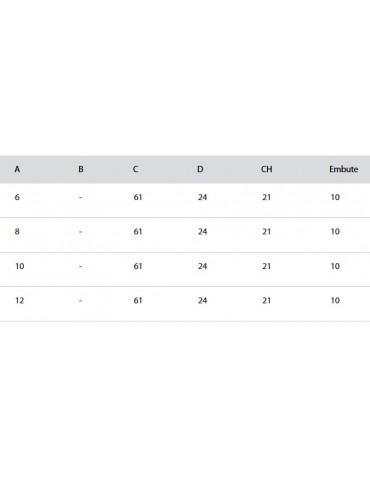Select the D column header
The width and height of the screenshot is (370, 480).
coord(200,169)
